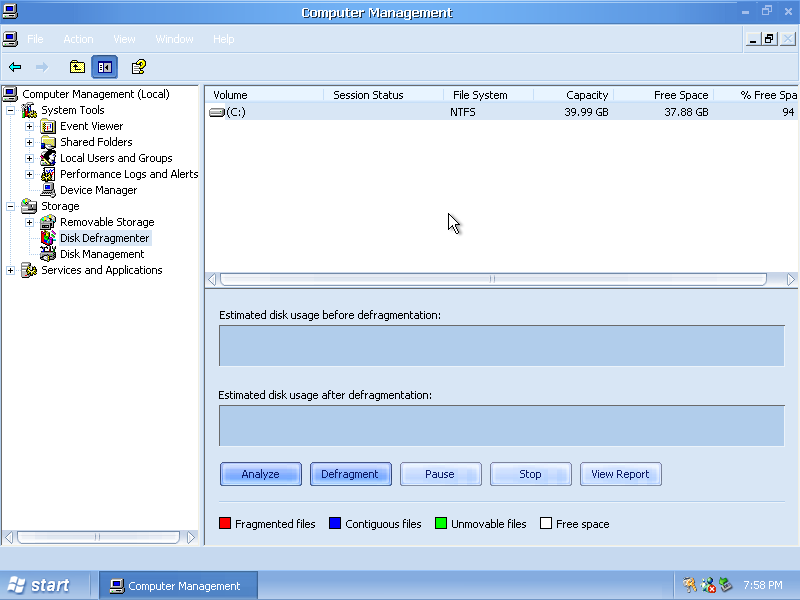Select Event Viewer tree icon
The image size is (800, 600).
point(48,126)
